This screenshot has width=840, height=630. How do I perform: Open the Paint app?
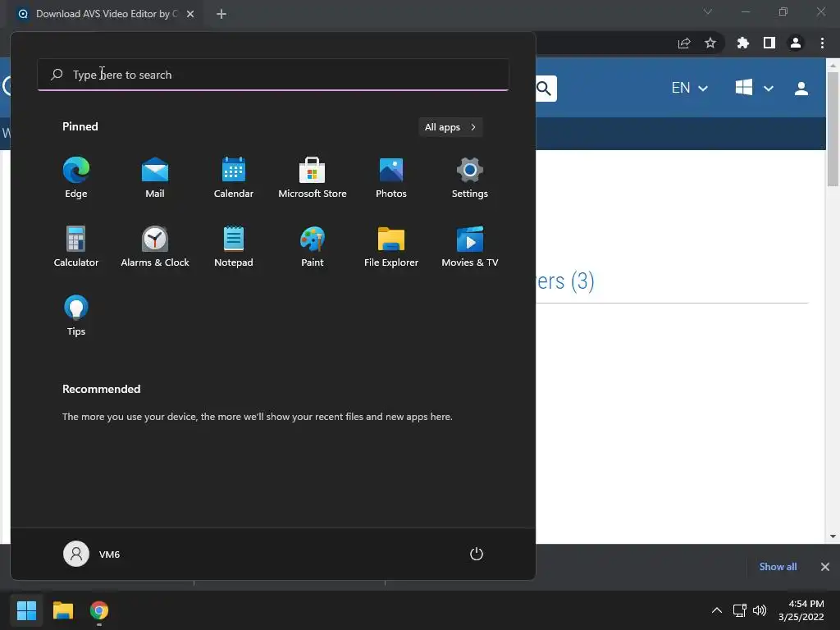click(313, 246)
